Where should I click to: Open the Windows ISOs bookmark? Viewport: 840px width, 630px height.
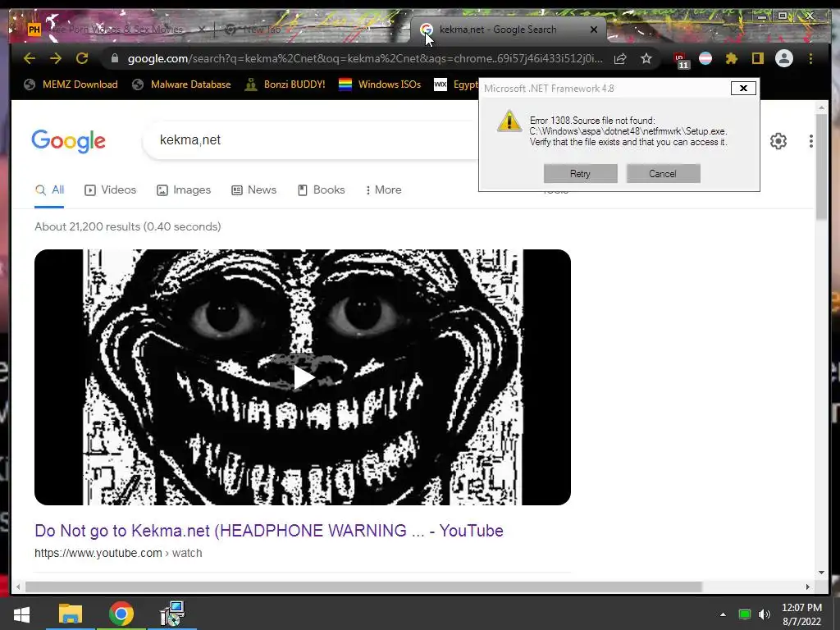[x=379, y=84]
